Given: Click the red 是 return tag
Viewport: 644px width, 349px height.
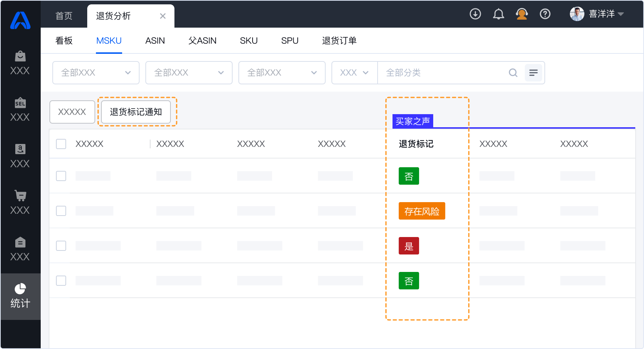Looking at the screenshot, I should point(408,246).
